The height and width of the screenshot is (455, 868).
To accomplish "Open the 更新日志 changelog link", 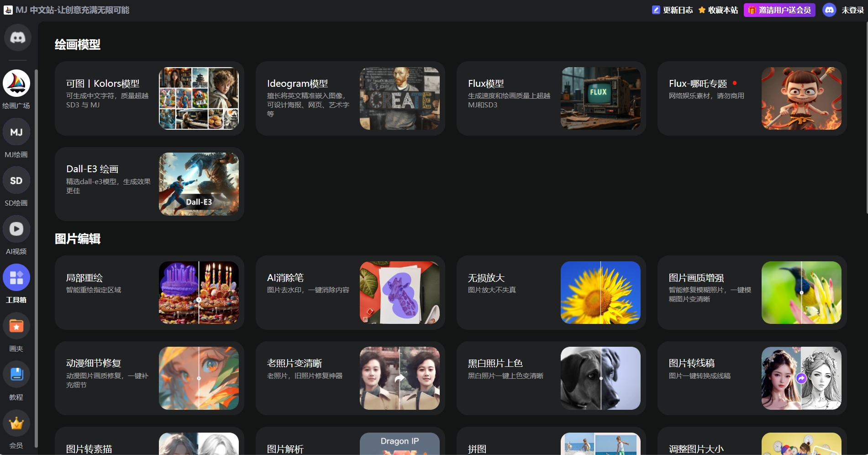I will click(673, 10).
